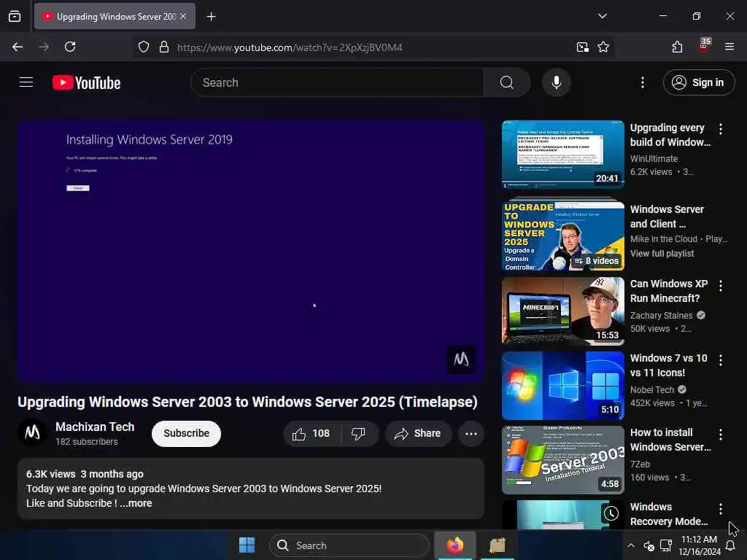Screen dimensions: 747x560
Task: Reload the current YouTube page
Action: (x=70, y=47)
